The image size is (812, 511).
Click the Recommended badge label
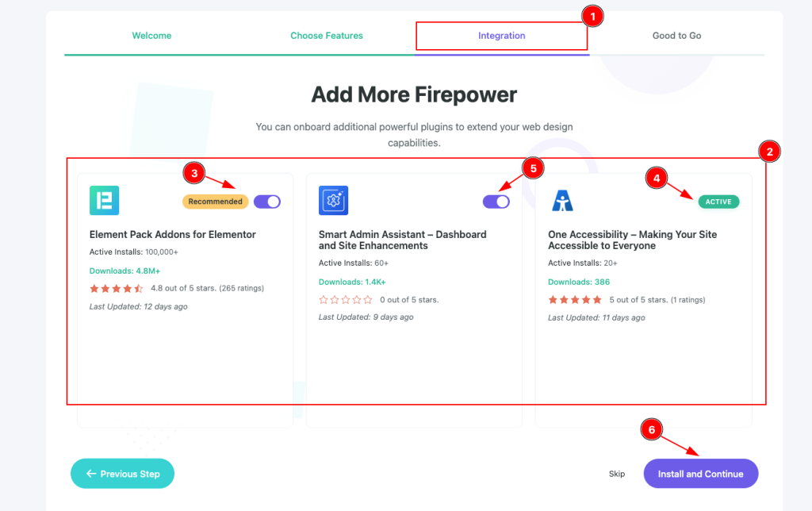click(216, 202)
